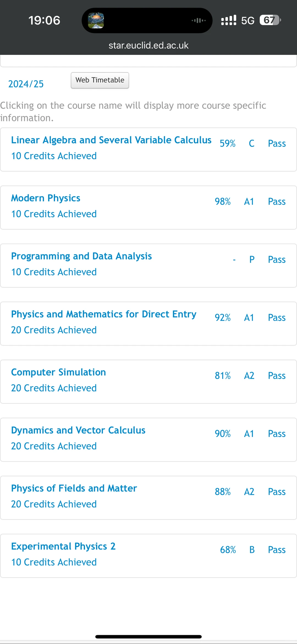Tap the 98% mark for Modern Physics
297x644 pixels.
coord(222,202)
